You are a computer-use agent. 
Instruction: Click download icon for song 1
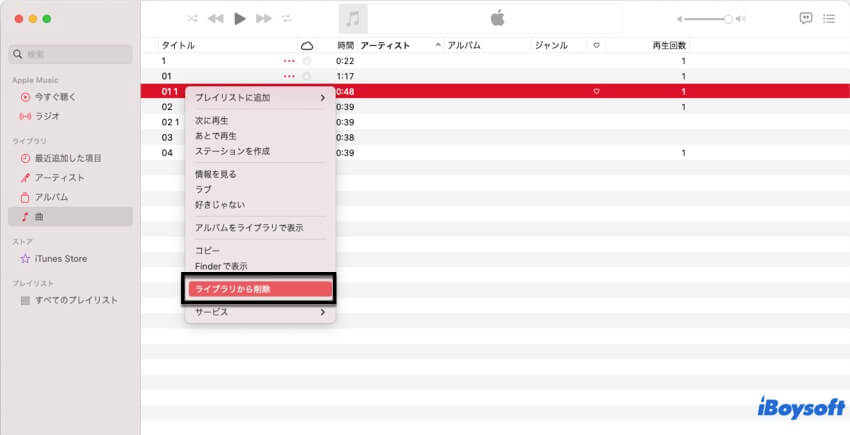(x=307, y=61)
